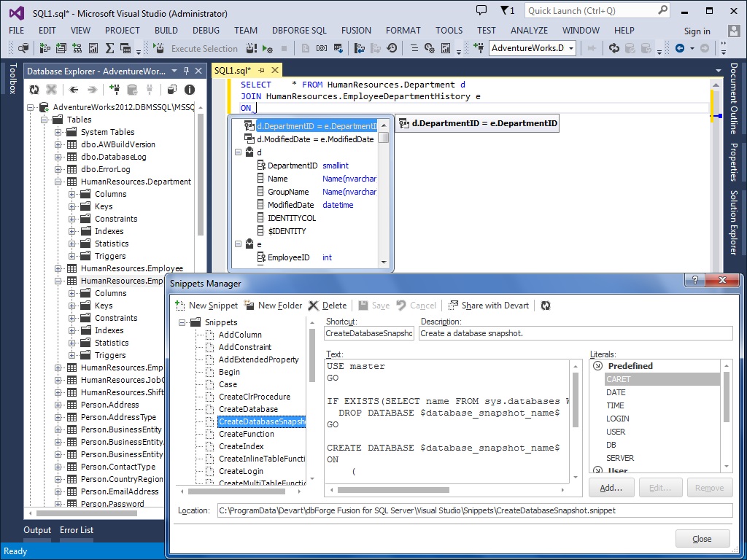Click the Find Object icon in main toolbar
The image size is (747, 560).
point(23,49)
